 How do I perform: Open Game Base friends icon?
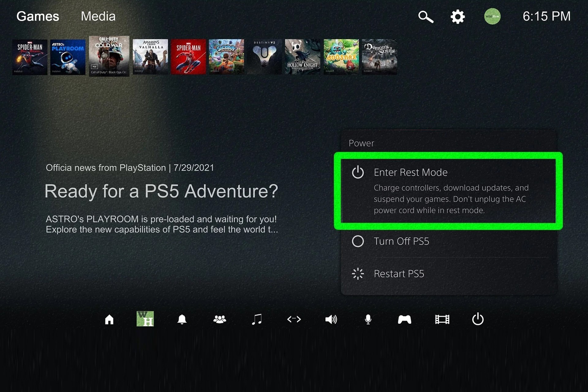[x=220, y=319]
